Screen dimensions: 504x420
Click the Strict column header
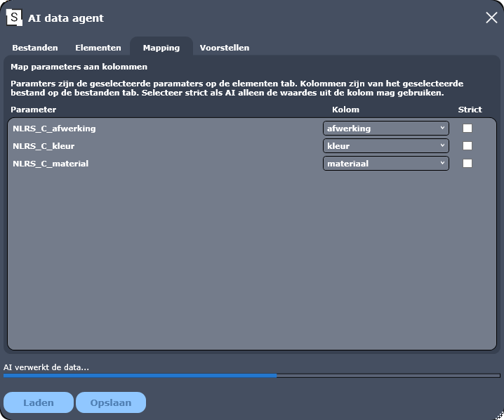(470, 110)
